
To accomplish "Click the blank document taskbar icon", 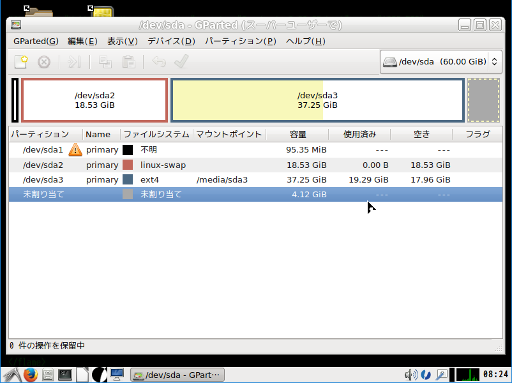I will [x=82, y=375].
